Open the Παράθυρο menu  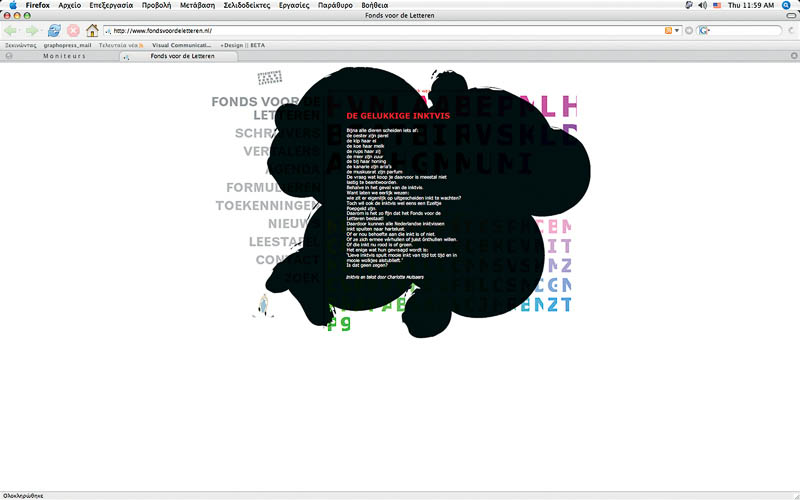(x=335, y=5)
